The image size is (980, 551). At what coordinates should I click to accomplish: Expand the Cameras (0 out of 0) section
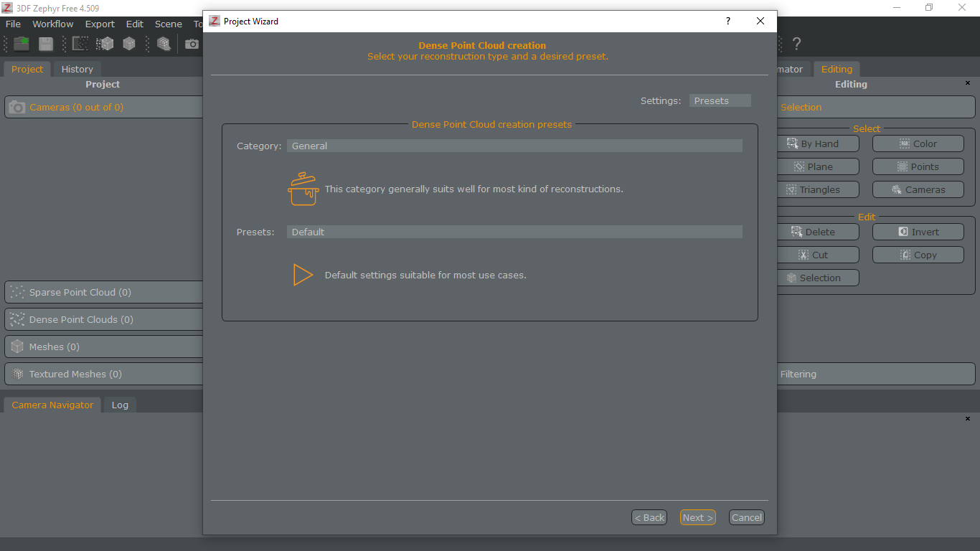coord(104,107)
